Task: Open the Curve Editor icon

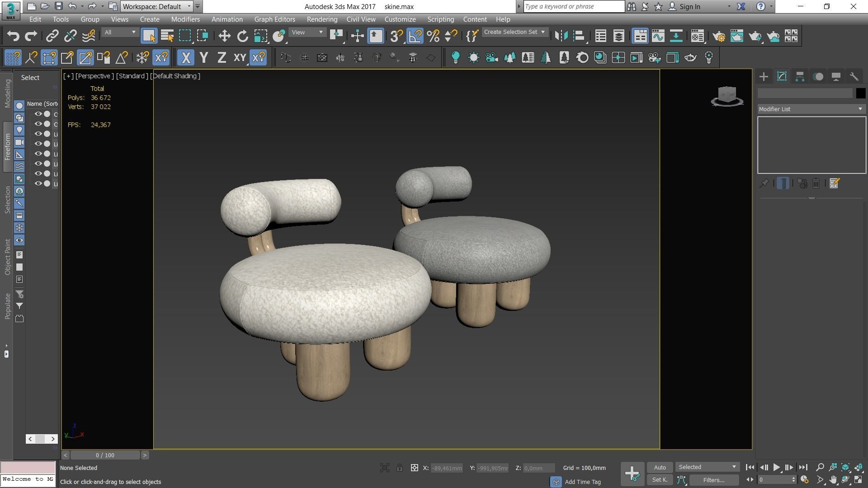Action: click(x=658, y=36)
